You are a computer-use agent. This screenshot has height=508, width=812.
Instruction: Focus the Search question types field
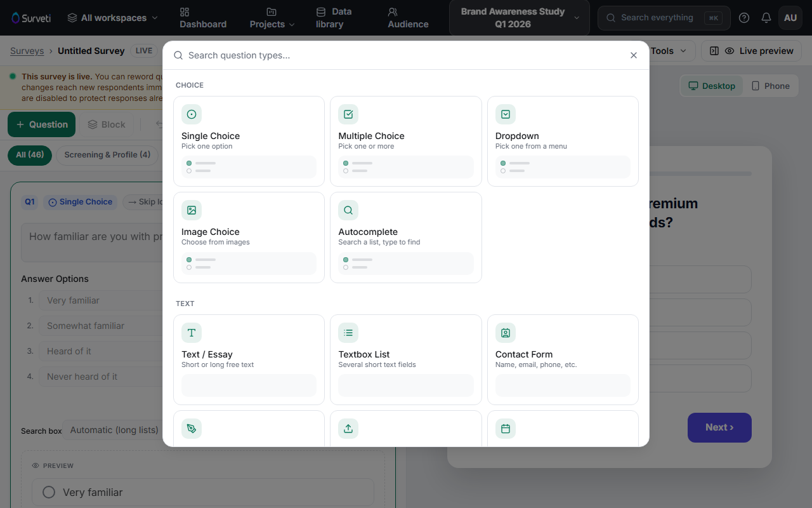tap(406, 55)
